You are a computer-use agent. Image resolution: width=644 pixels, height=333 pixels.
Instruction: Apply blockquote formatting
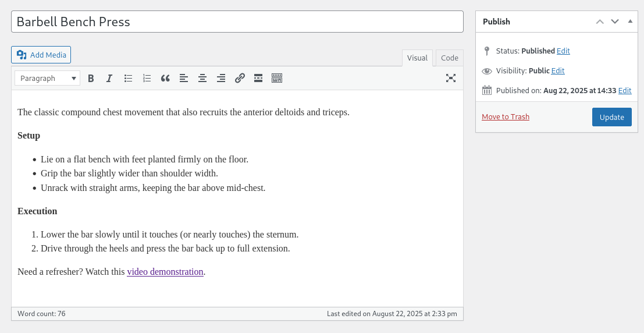click(165, 78)
